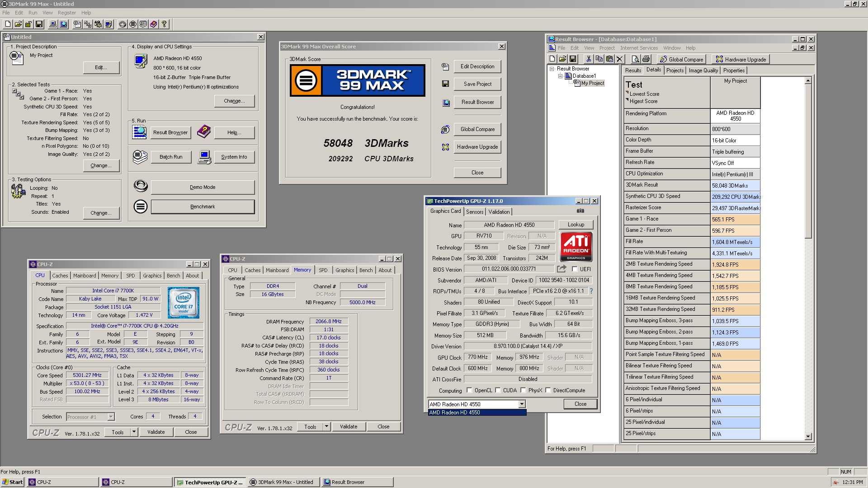Switch to 3DMark 99 Max taskbar item
Viewport: 868px width, 488px height.
[x=284, y=482]
